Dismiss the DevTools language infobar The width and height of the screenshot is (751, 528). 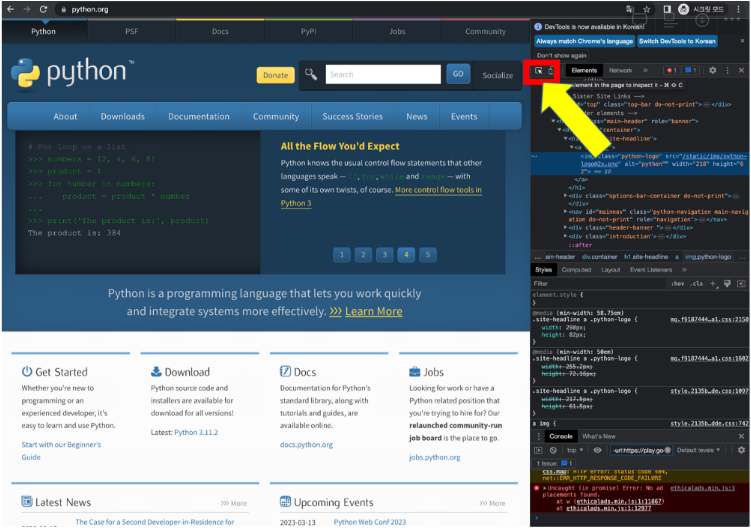(x=742, y=41)
